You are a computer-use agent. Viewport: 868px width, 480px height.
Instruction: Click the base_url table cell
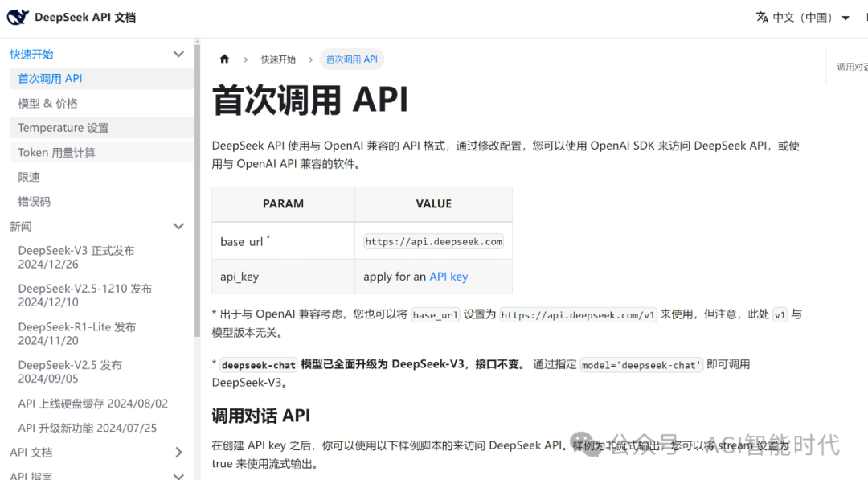click(283, 241)
